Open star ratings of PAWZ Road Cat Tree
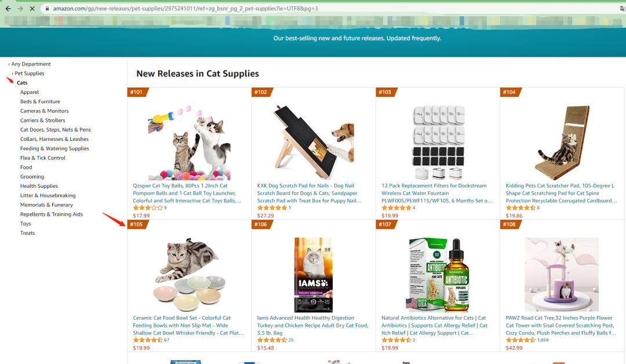Screen dimensions: 626x364 pos(521,340)
